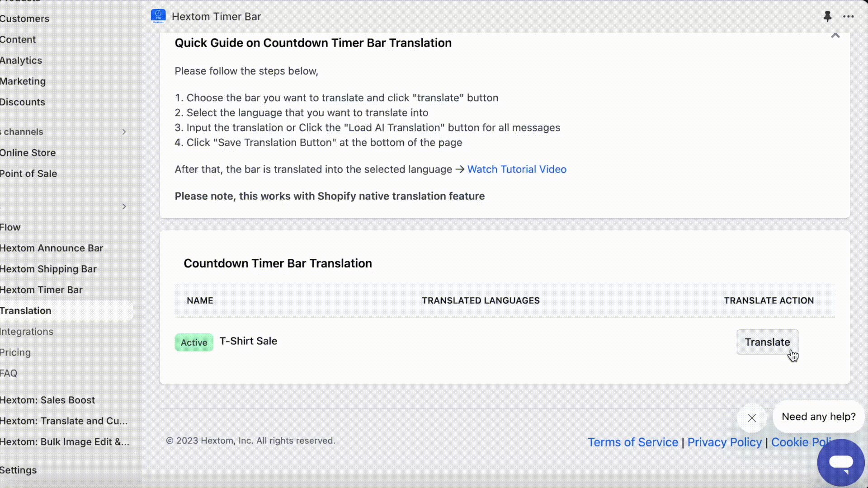Image resolution: width=868 pixels, height=488 pixels.
Task: Open the chat support widget
Action: [x=841, y=462]
